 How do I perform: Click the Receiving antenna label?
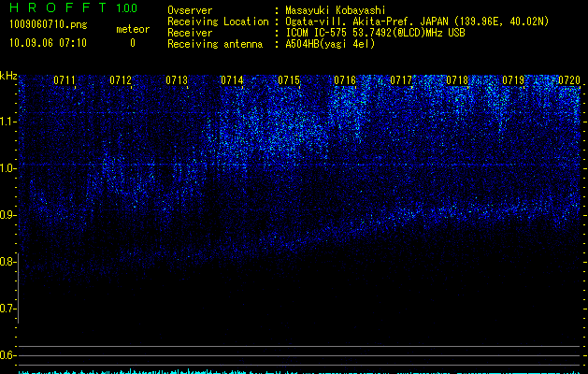click(215, 44)
